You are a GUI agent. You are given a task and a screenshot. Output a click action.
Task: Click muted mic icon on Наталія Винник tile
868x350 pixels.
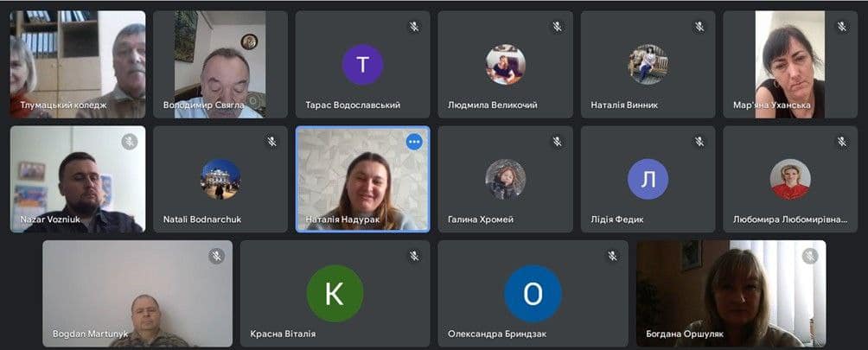[699, 27]
